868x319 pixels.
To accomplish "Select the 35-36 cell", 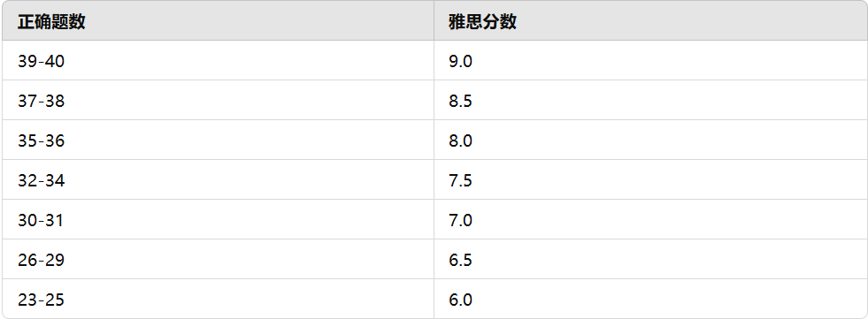I will click(218, 140).
